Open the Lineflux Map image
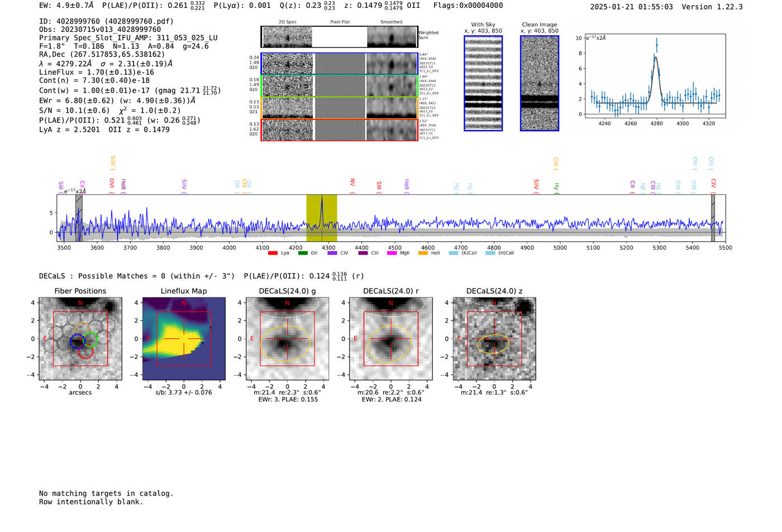The width and height of the screenshot is (782, 532). tap(184, 339)
